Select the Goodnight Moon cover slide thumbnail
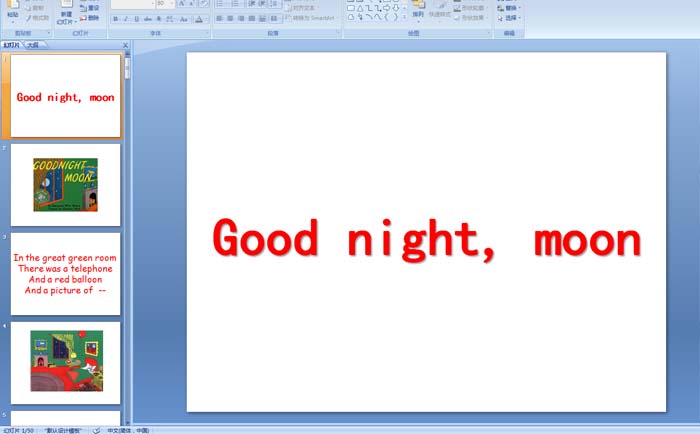This screenshot has width=700, height=434. pos(66,184)
